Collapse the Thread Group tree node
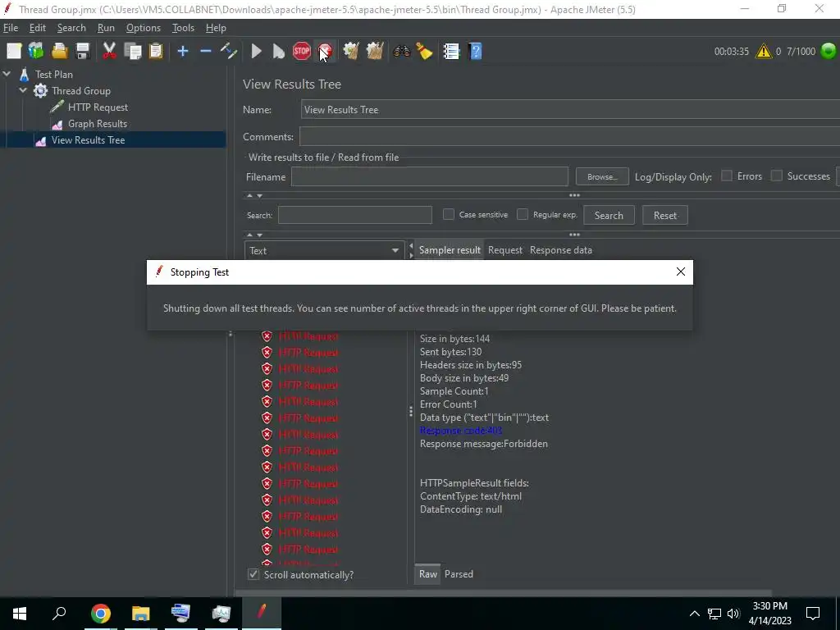 click(23, 90)
